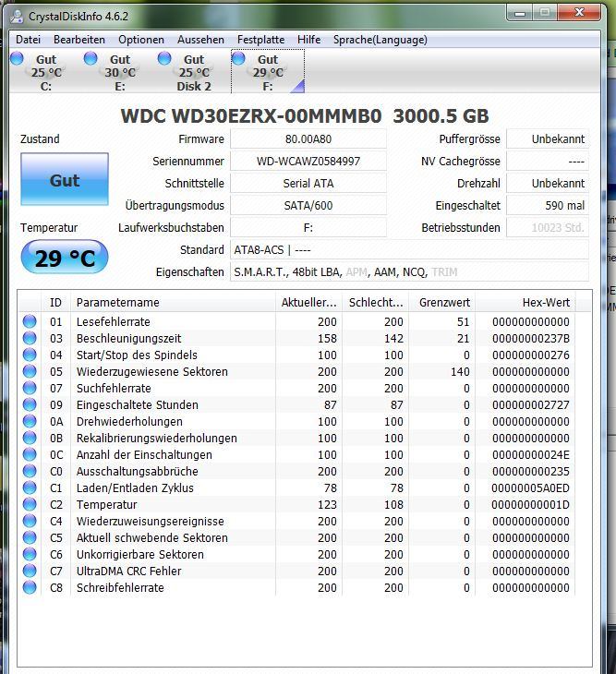
Task: Click the Grenzwert value 140
Action: (460, 372)
